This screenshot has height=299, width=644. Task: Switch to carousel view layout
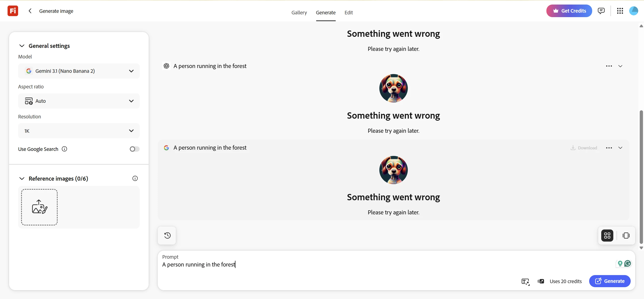(626, 236)
